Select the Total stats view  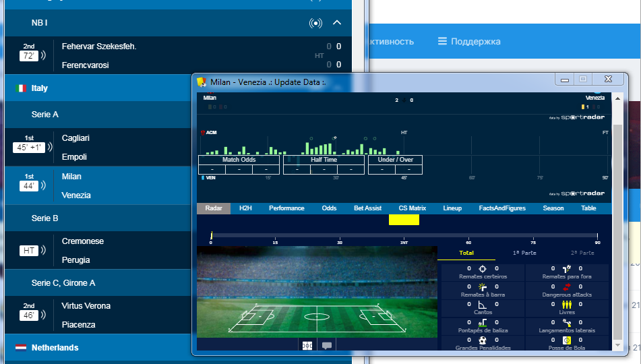pyautogui.click(x=466, y=253)
